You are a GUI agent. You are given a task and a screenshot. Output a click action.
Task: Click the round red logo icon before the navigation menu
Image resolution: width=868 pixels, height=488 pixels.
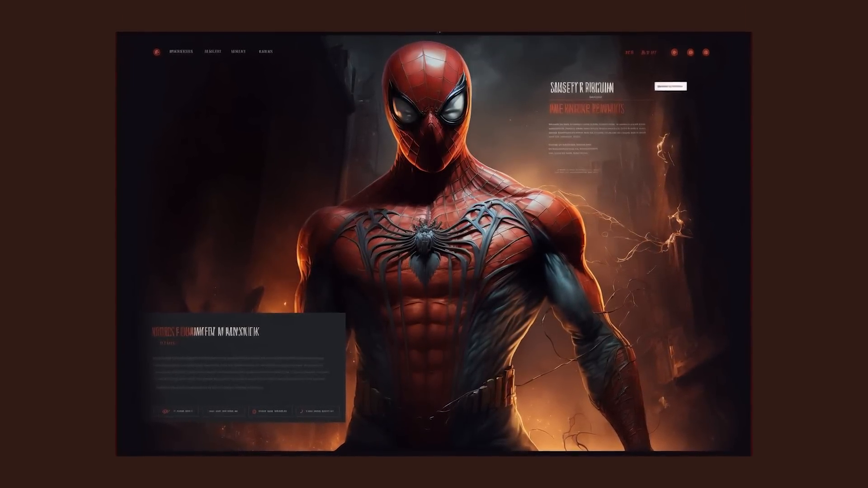(156, 52)
